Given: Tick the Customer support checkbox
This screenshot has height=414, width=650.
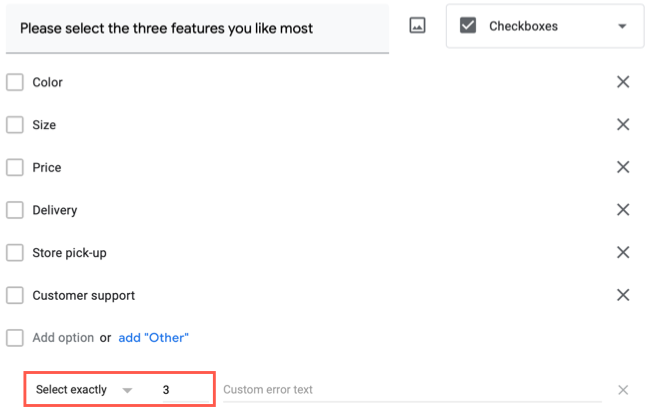Looking at the screenshot, I should pos(15,295).
